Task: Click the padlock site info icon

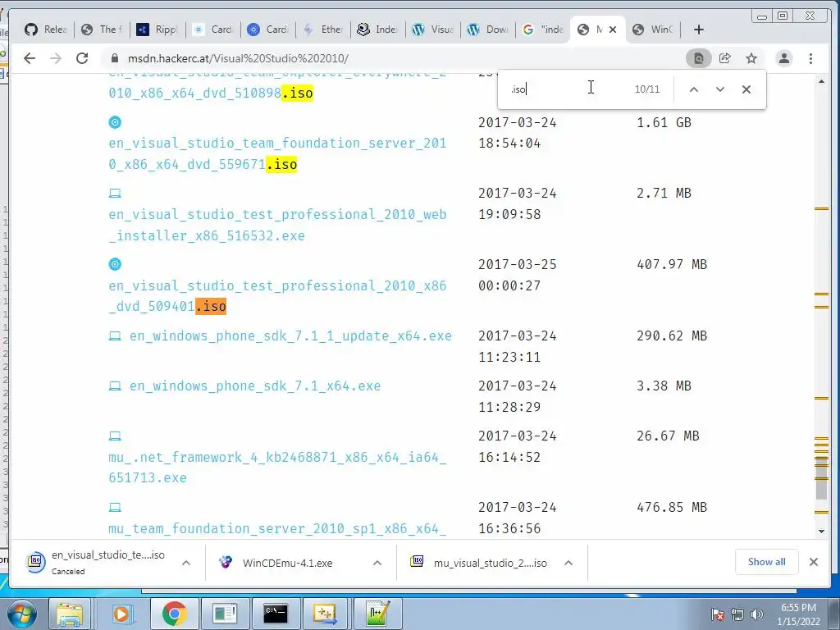Action: point(114,58)
